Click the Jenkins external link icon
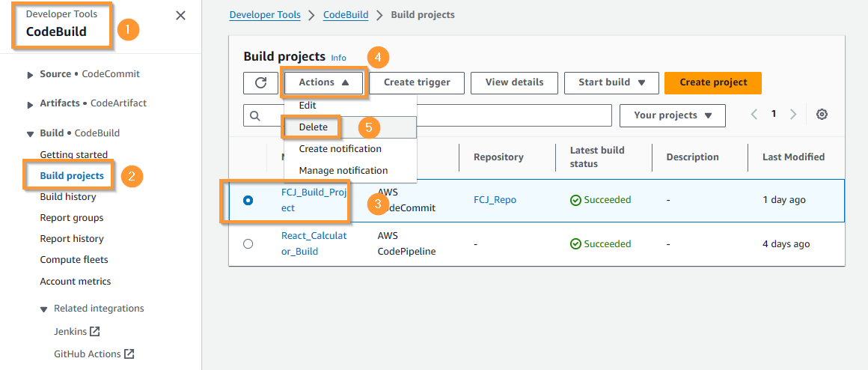This screenshot has width=868, height=370. 95,332
